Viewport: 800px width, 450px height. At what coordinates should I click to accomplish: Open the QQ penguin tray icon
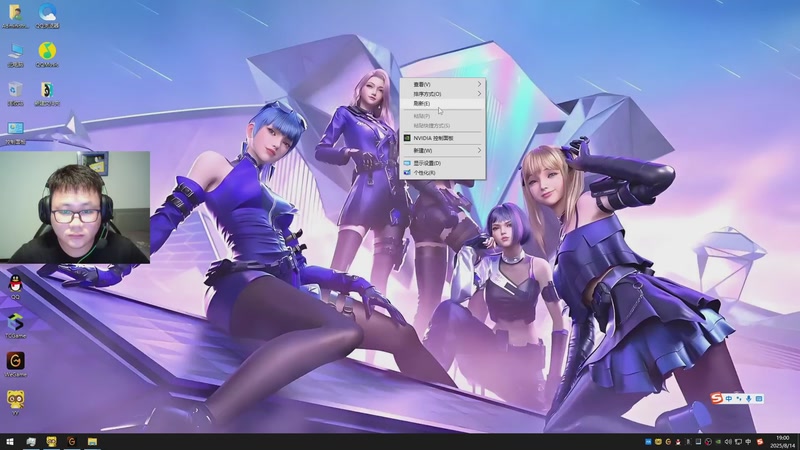click(678, 442)
